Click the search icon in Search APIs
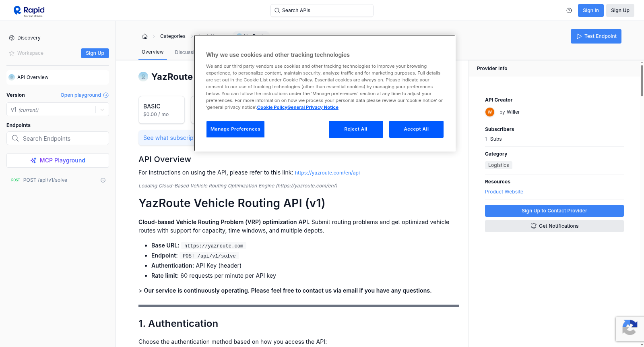 tap(277, 10)
